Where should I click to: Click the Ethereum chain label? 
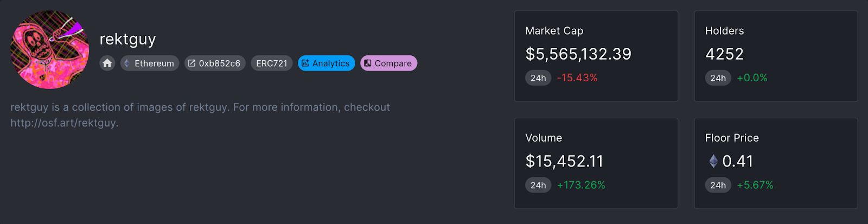coord(154,63)
